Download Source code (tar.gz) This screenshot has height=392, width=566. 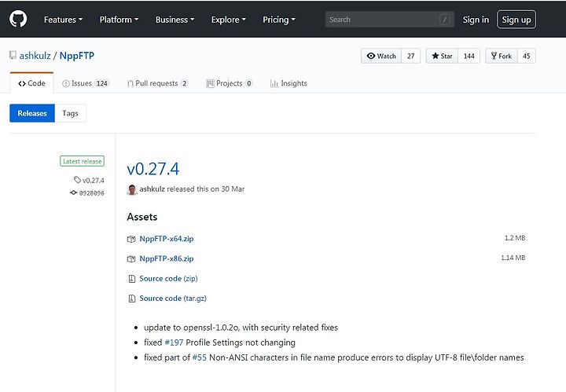tap(173, 299)
